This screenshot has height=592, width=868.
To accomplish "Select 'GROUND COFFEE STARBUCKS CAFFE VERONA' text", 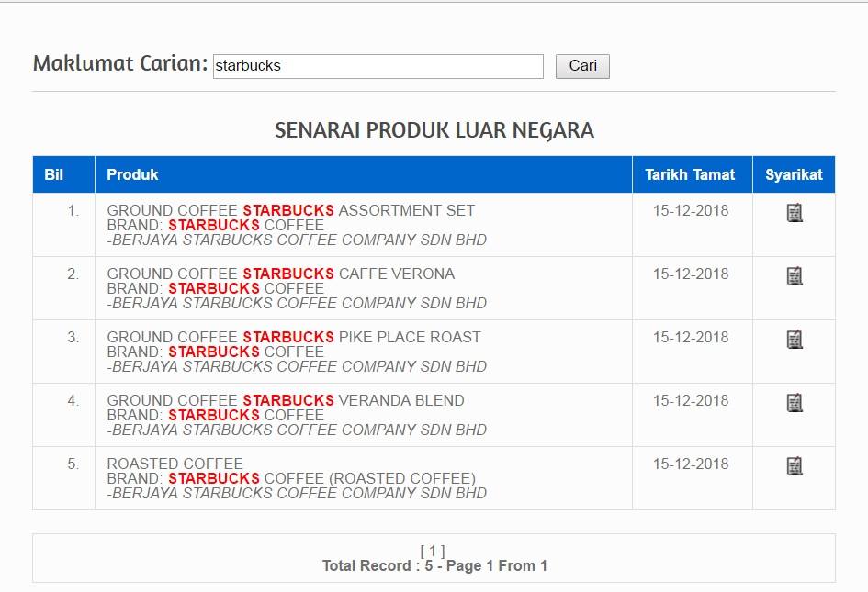I will tap(281, 274).
